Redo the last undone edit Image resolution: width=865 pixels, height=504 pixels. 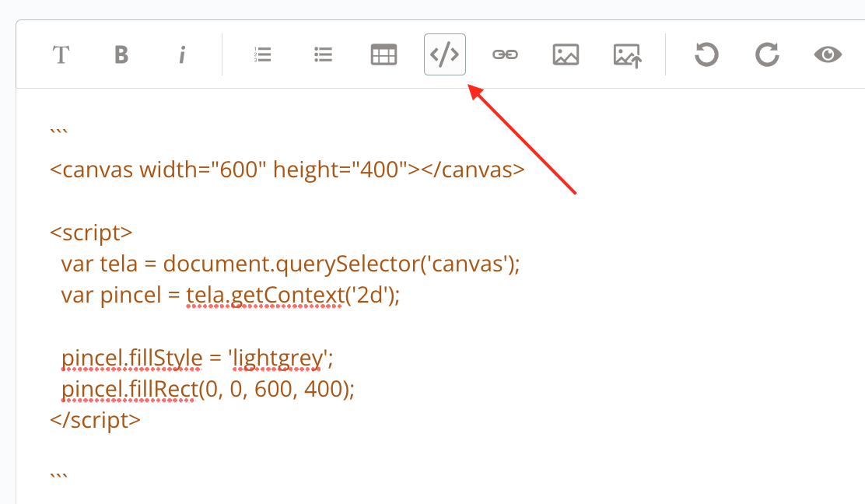[767, 54]
